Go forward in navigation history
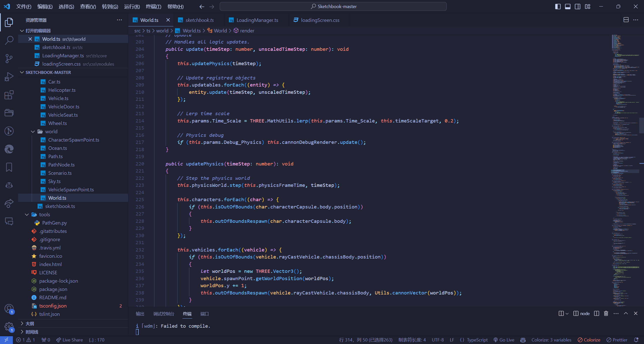 pos(212,7)
